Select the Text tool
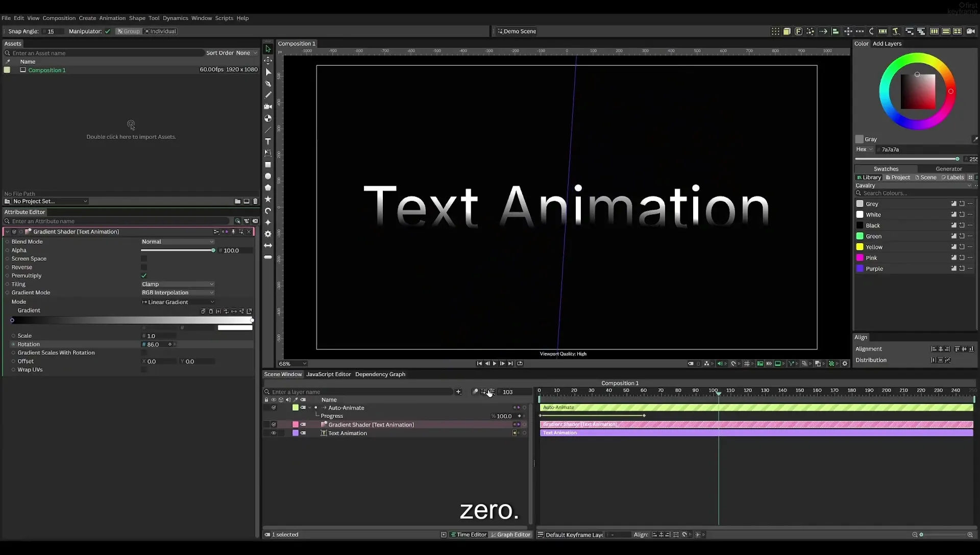The width and height of the screenshot is (980, 555). (268, 141)
